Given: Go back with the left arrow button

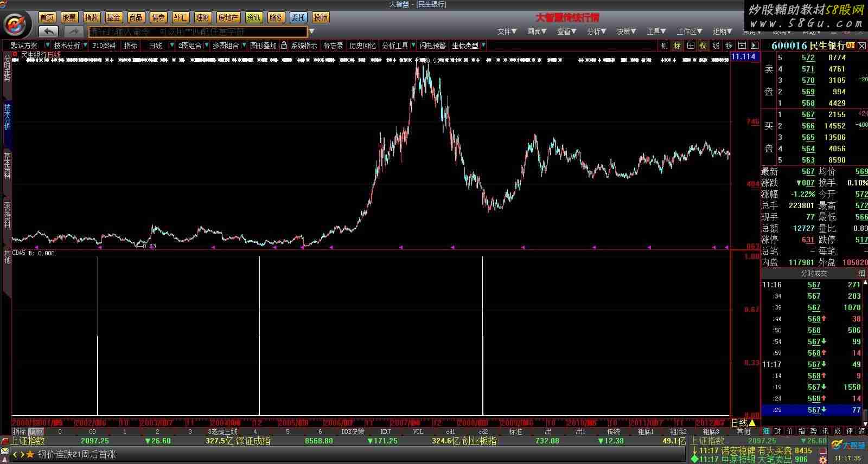Looking at the screenshot, I should [x=48, y=31].
